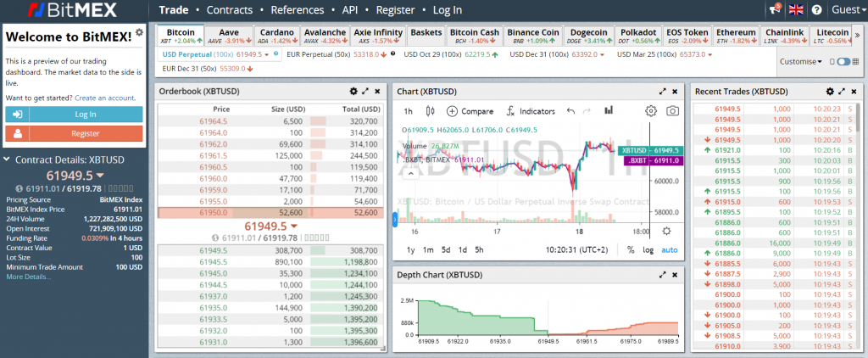Open chart axis settings gear near 18:00
This screenshot has height=358, width=868.
point(666,231)
